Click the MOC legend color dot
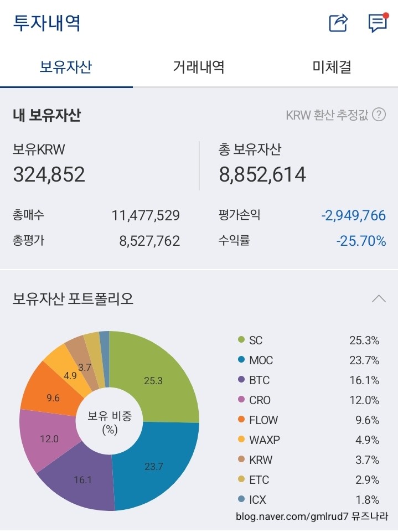The width and height of the screenshot is (398, 532). tap(241, 360)
